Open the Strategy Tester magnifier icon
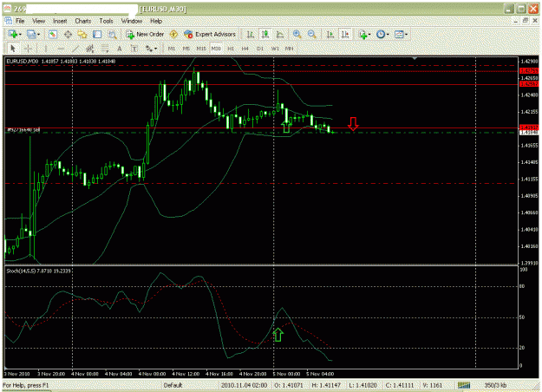Screen dimensions: 542x392 point(112,34)
